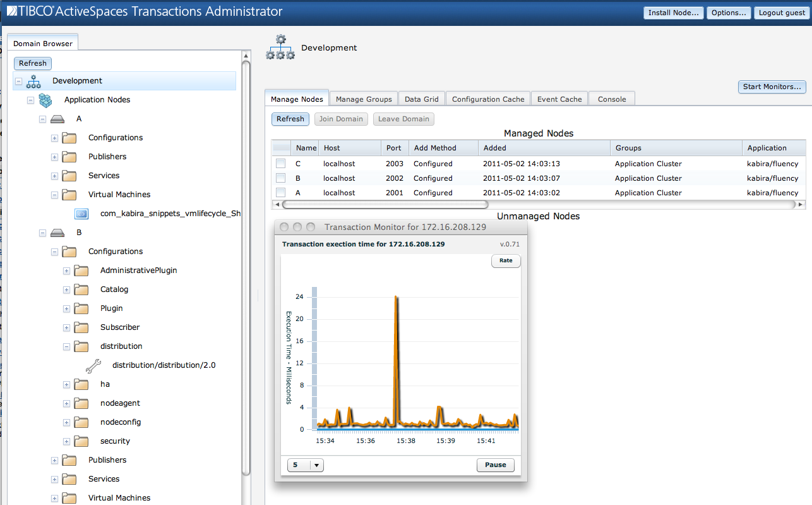
Task: Collapse the distribution folder under node B
Action: pos(66,346)
